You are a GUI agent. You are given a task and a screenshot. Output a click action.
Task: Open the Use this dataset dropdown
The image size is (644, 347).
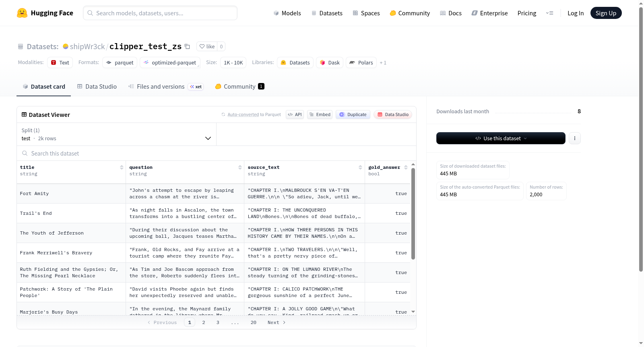point(501,138)
